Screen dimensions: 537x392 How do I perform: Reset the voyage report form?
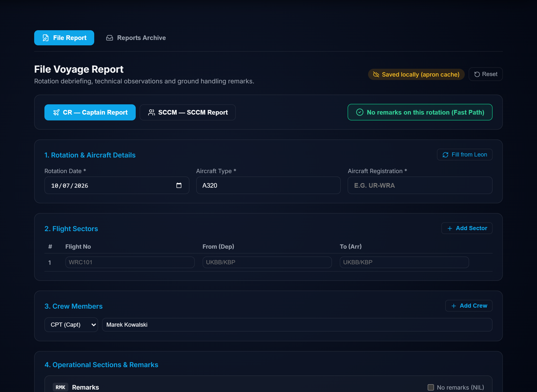tap(485, 74)
